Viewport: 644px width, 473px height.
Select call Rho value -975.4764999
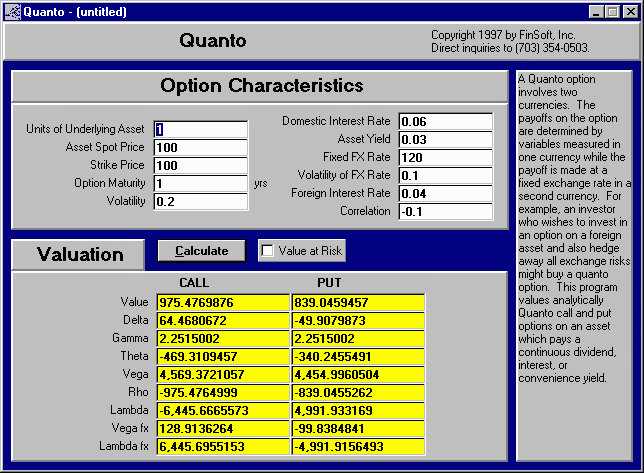coord(223,393)
